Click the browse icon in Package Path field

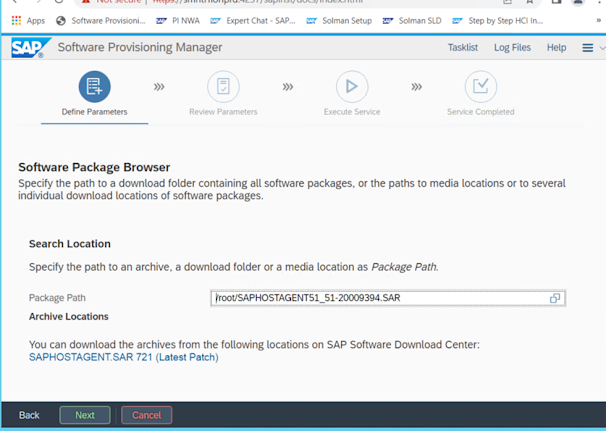[555, 298]
